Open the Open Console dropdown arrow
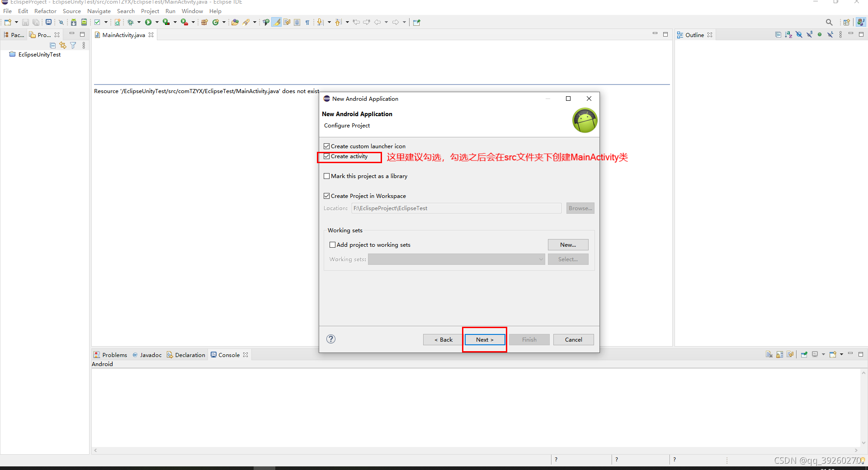 coord(841,354)
